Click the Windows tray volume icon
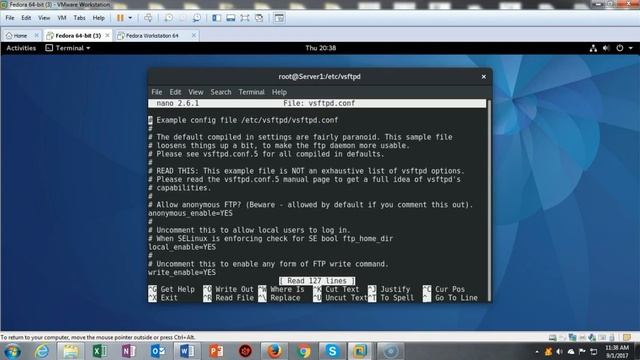 click(559, 351)
